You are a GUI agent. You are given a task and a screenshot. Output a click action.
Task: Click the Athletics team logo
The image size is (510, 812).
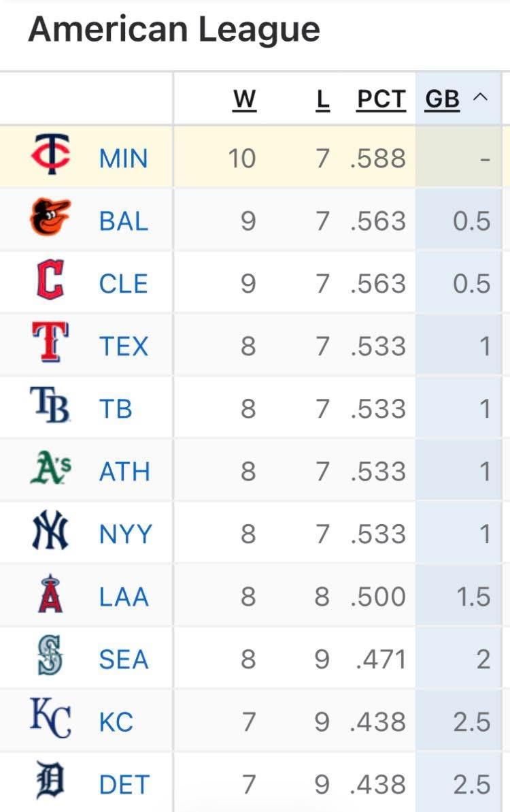[x=51, y=469]
